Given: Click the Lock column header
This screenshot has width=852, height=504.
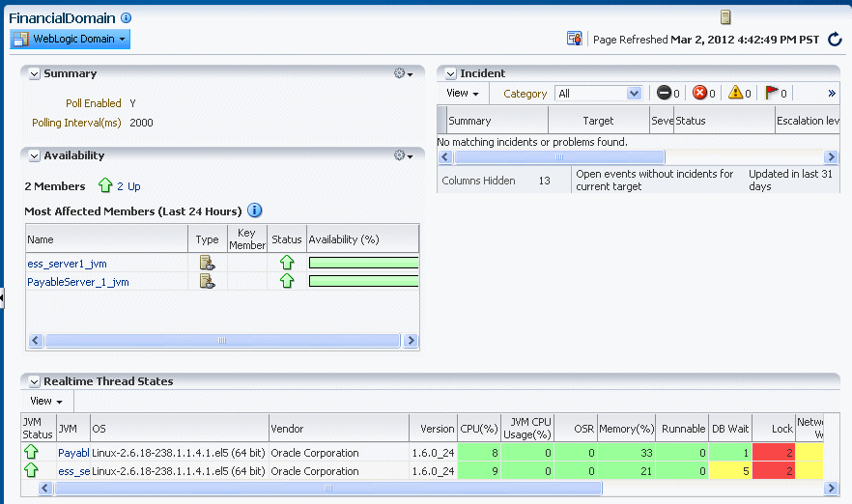Looking at the screenshot, I should [775, 429].
